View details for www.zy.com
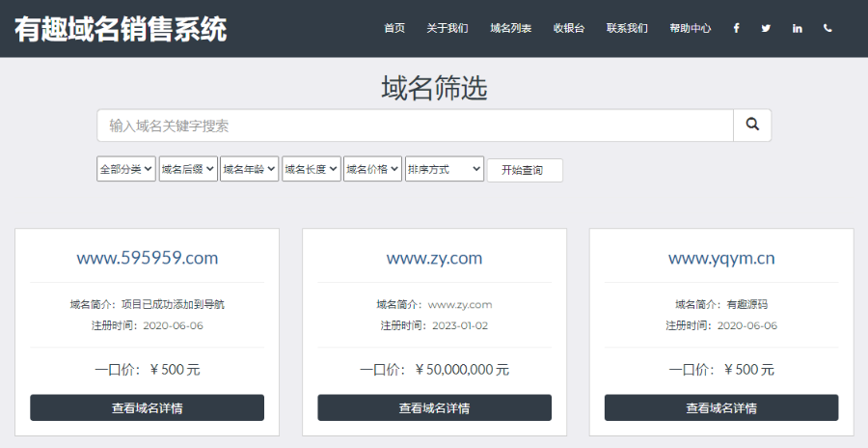The width and height of the screenshot is (868, 448). (435, 407)
